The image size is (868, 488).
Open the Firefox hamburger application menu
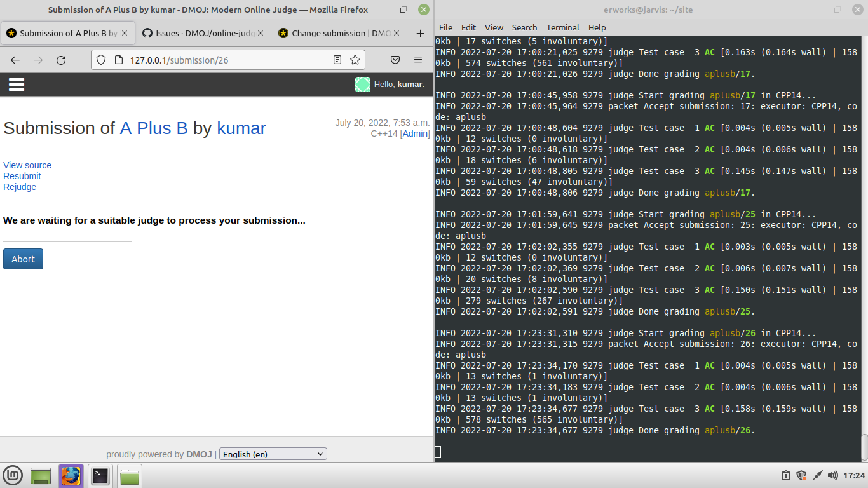click(x=417, y=59)
